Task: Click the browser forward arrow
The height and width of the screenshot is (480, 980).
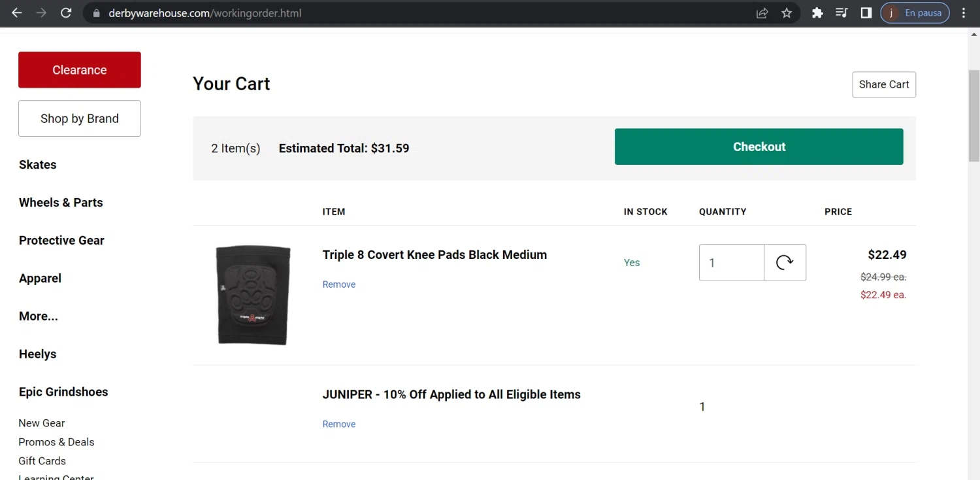Action: coord(41,13)
